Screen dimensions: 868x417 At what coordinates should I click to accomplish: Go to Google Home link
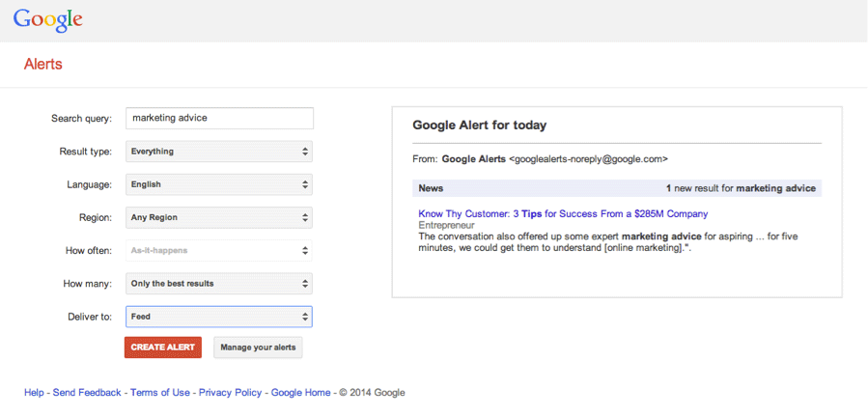click(300, 393)
